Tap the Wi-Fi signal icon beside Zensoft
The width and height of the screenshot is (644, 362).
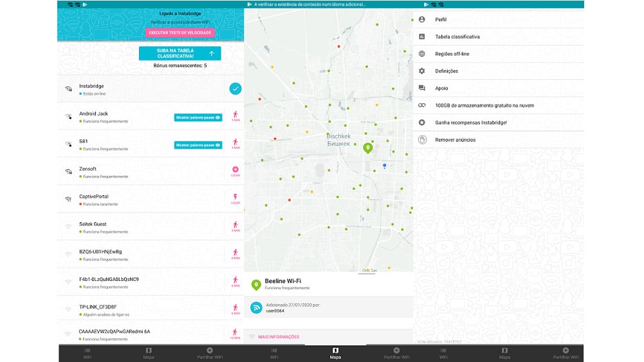tap(68, 171)
